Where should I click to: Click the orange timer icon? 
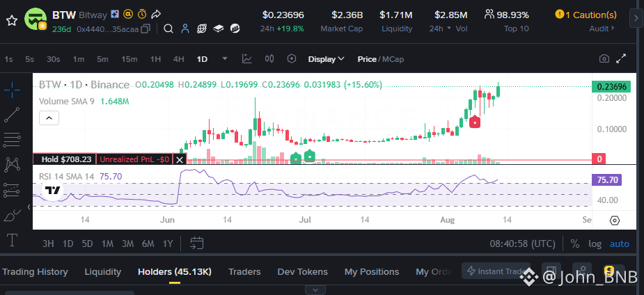142,15
